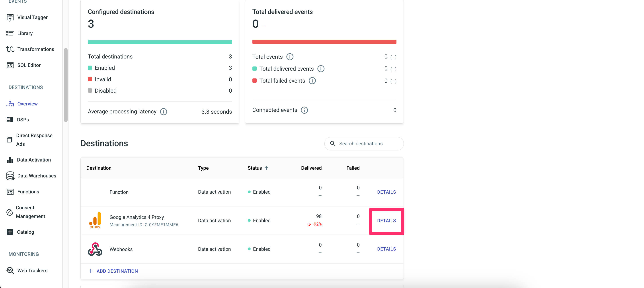Click the Visual Tagger sidebar icon

point(10,18)
